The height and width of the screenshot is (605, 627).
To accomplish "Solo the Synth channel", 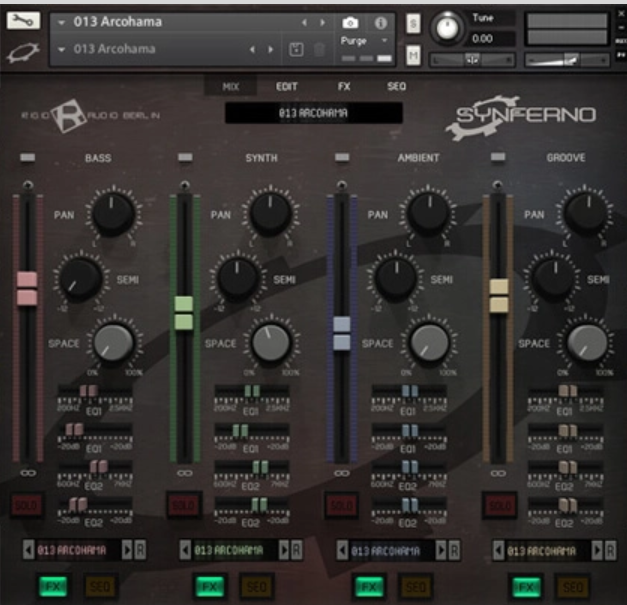I will point(184,505).
